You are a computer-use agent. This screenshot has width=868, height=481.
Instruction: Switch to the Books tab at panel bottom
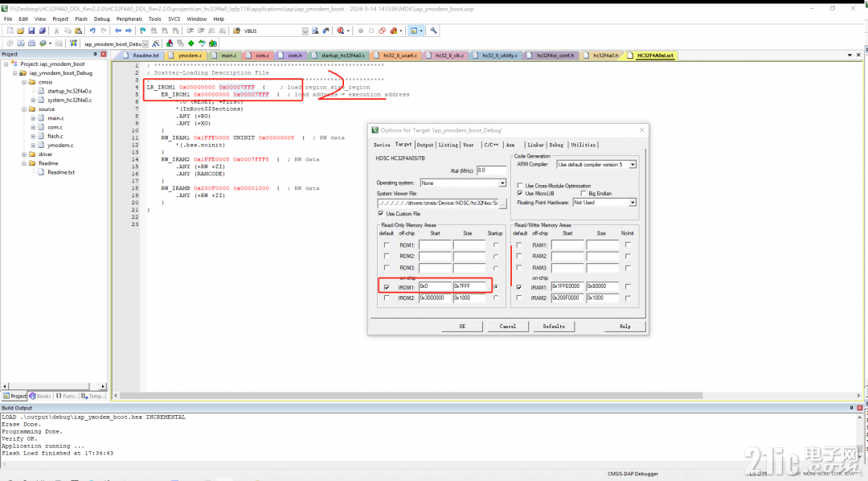coord(40,397)
